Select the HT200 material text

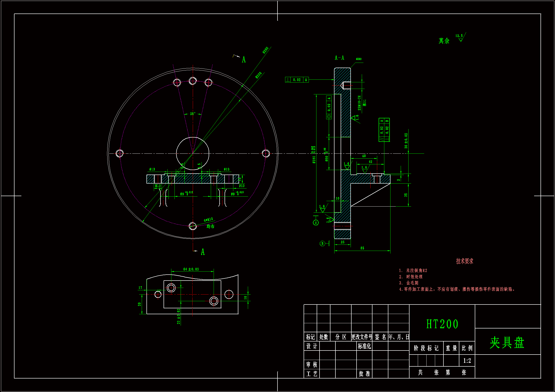[442, 324]
